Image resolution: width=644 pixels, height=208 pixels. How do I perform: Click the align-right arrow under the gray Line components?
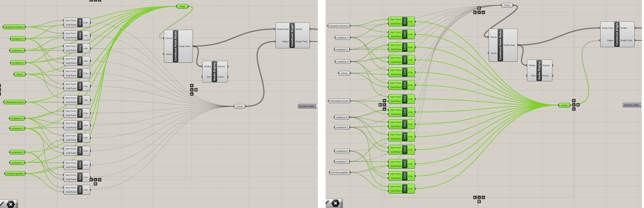click(100, 180)
